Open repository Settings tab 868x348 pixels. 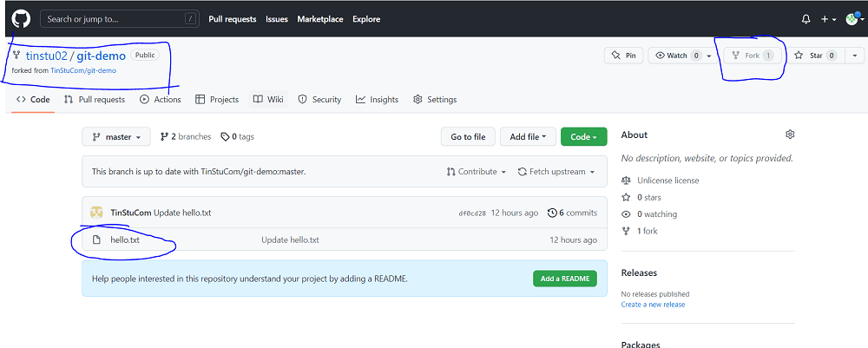435,100
